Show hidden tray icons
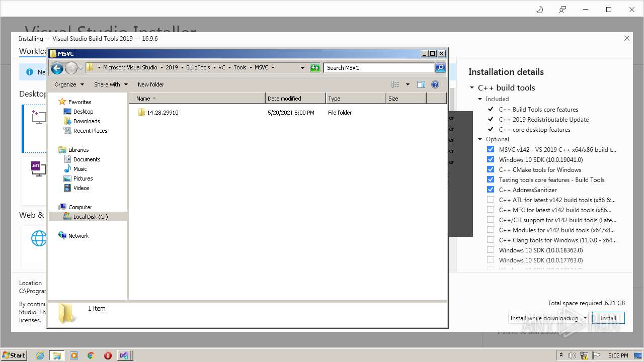 (x=561, y=355)
